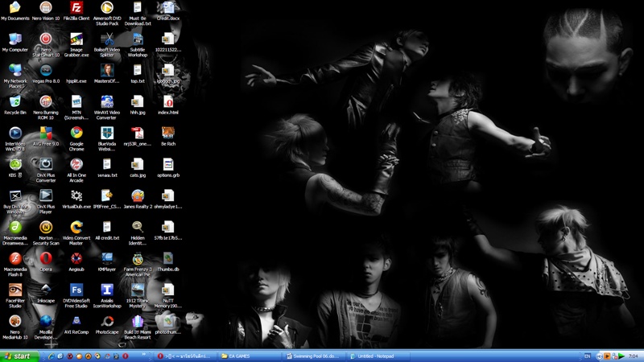Open Nero Burning ROM 10 shortcut

coord(46,108)
